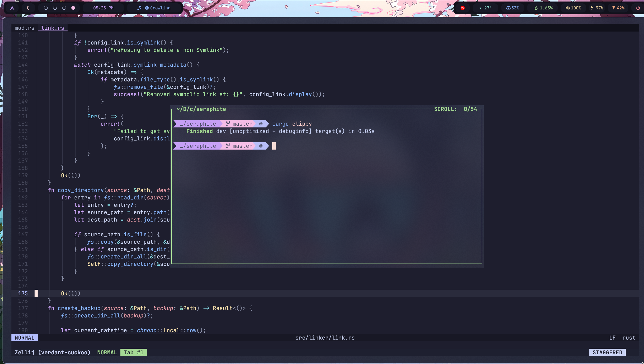Switch to the mod.rs buffer tab
Viewport: 644px width, 364px height.
point(24,28)
